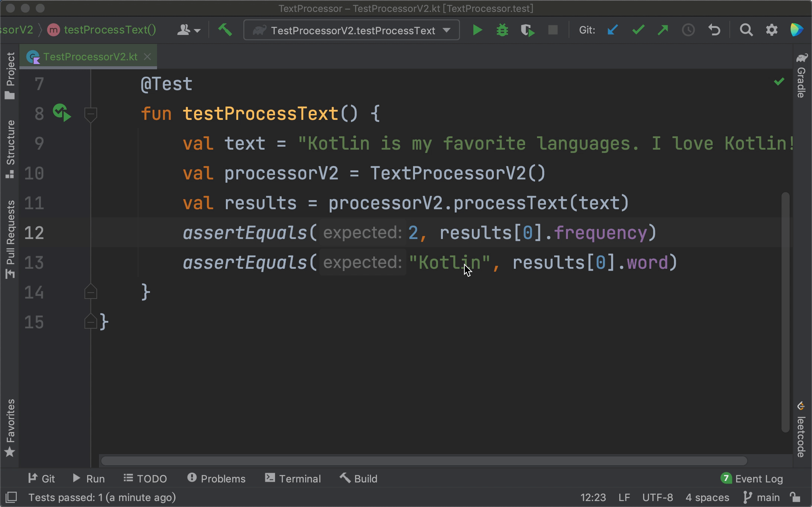Open the Gradle tool window

[x=802, y=75]
